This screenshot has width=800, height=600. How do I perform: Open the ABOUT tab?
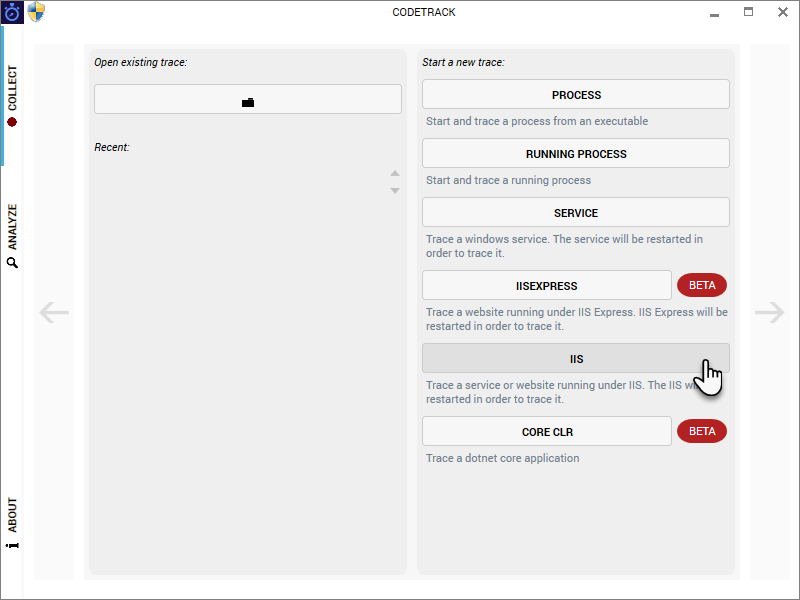click(x=12, y=523)
